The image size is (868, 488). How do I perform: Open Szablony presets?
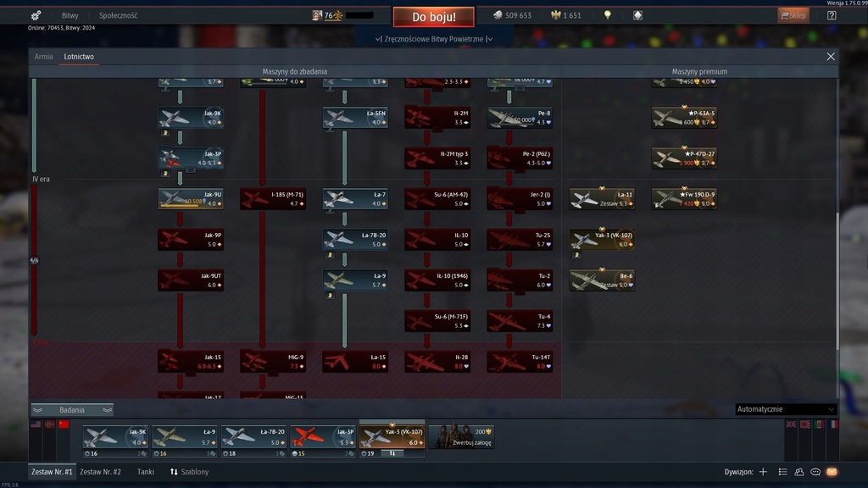(189, 472)
